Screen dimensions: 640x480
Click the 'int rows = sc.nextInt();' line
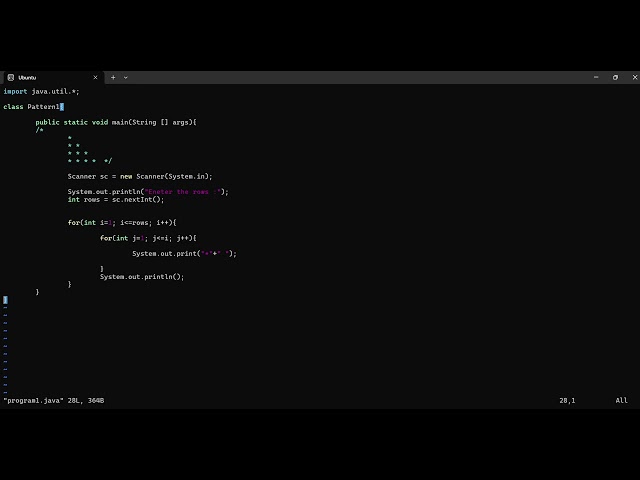click(116, 200)
